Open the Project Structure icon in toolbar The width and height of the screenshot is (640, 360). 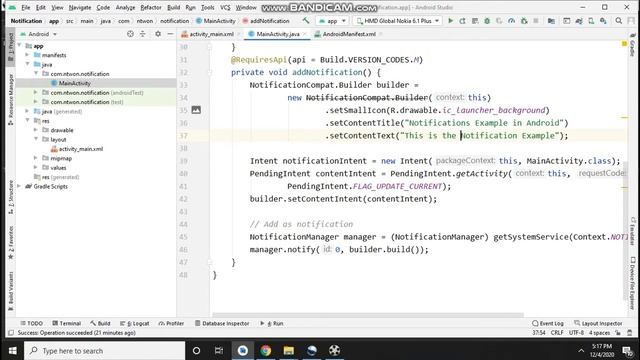[x=551, y=21]
